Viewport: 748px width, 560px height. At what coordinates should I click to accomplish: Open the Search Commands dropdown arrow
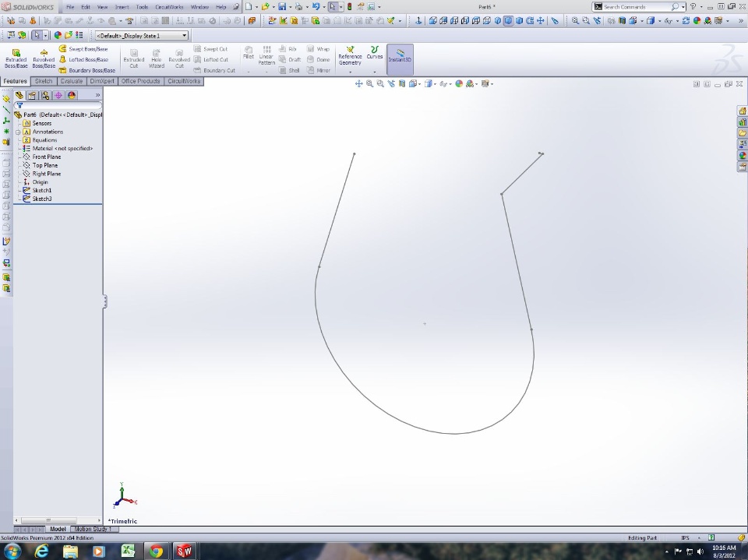coord(683,7)
